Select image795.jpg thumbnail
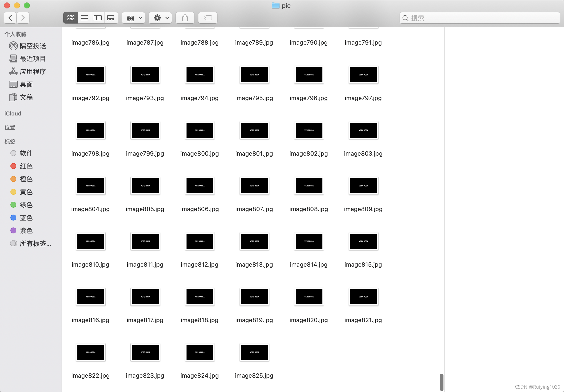 [254, 75]
